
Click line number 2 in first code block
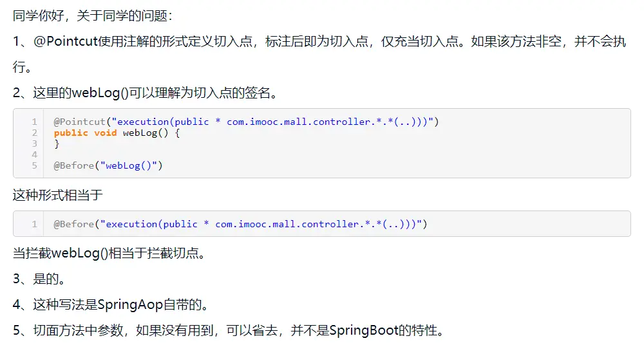(34, 133)
